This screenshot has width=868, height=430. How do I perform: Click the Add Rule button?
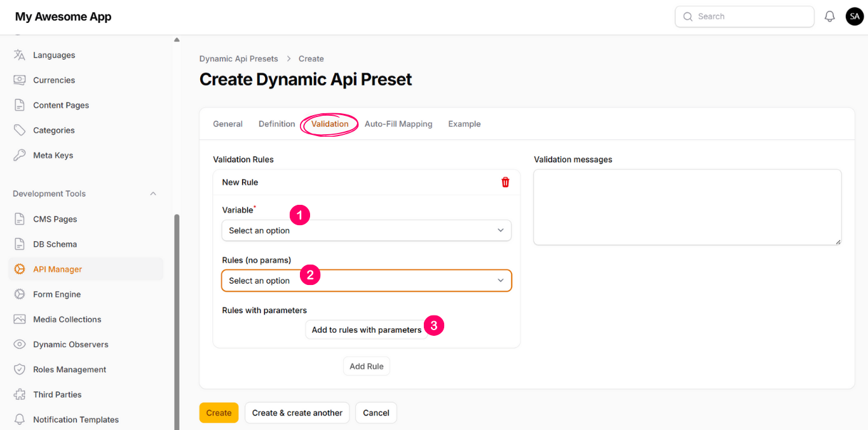coord(366,366)
